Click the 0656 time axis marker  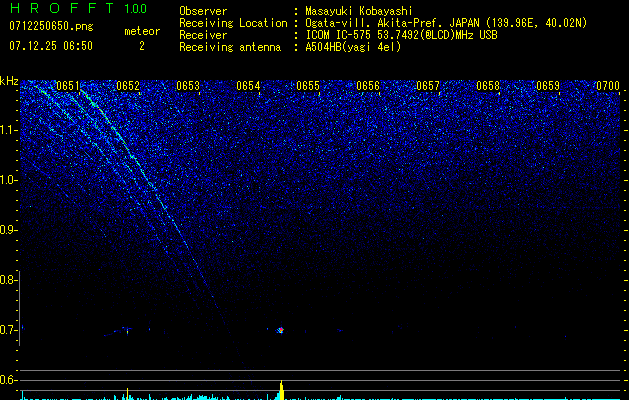[x=368, y=86]
